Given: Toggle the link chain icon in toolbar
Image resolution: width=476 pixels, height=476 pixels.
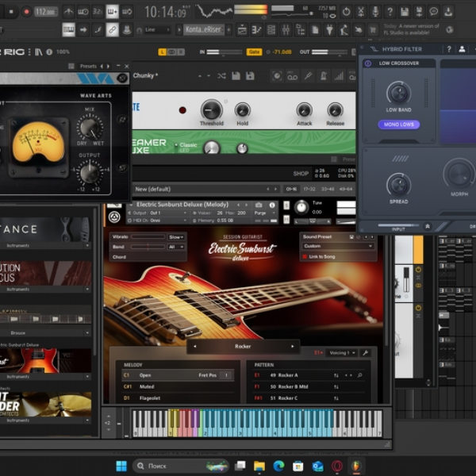Looking at the screenshot, I should pos(112,30).
